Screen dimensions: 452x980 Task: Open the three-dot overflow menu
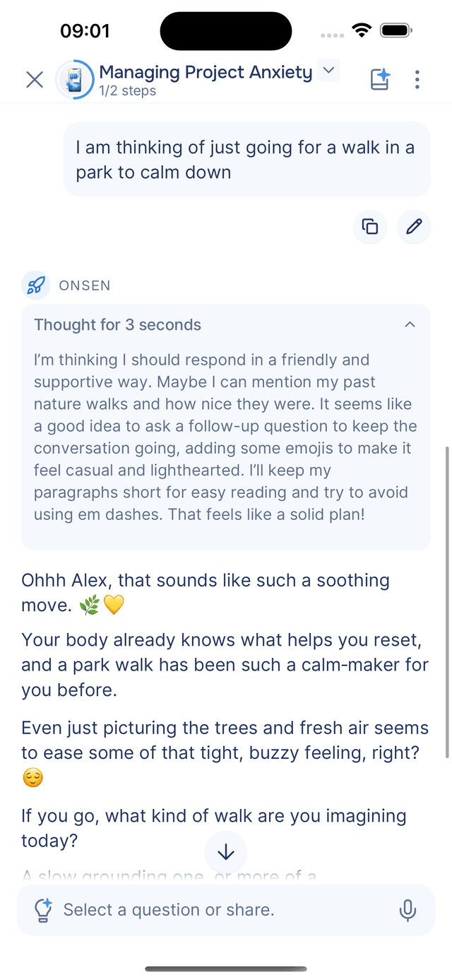click(417, 80)
